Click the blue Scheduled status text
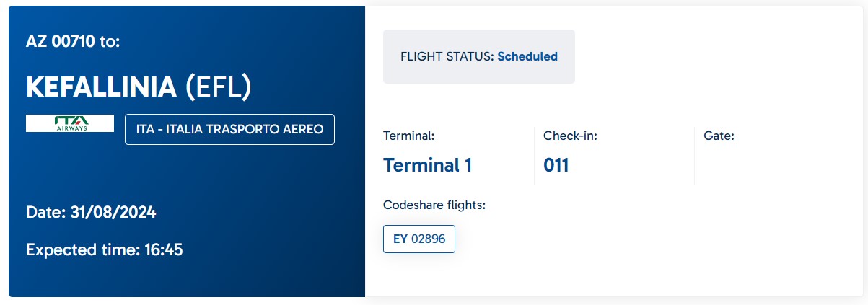868x305 pixels. [527, 56]
